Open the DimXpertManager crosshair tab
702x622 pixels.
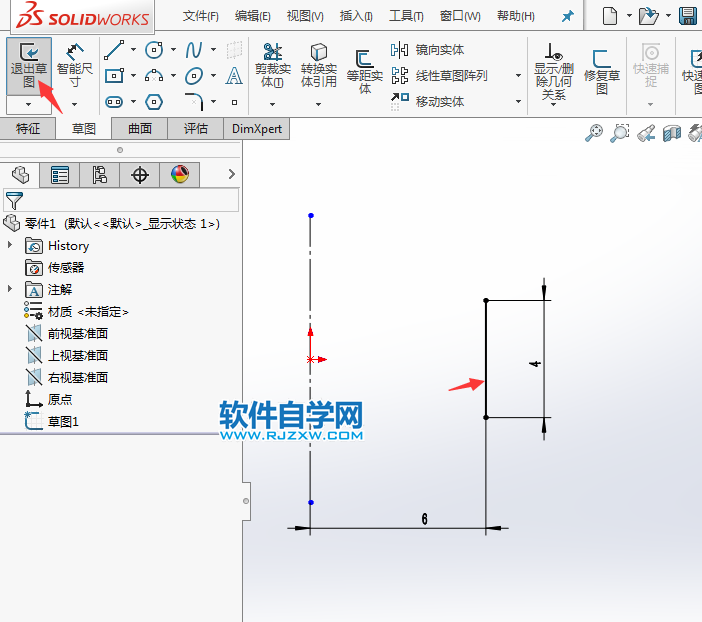pyautogui.click(x=140, y=175)
